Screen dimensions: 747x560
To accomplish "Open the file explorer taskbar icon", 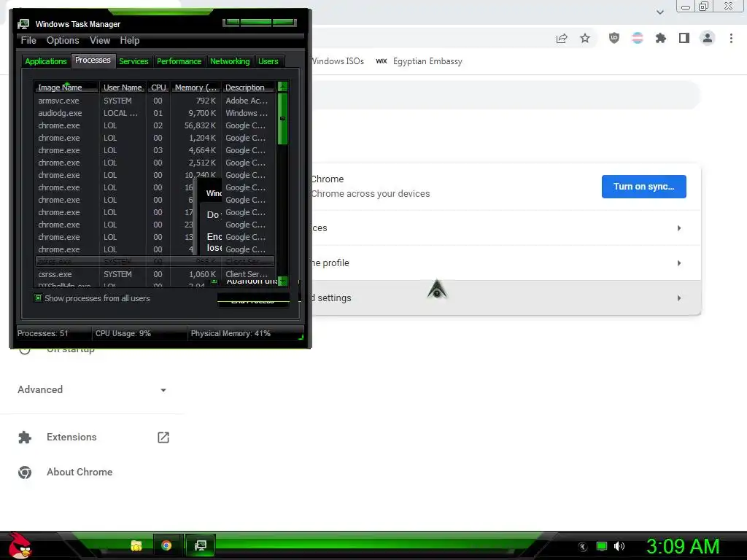I will tap(136, 545).
